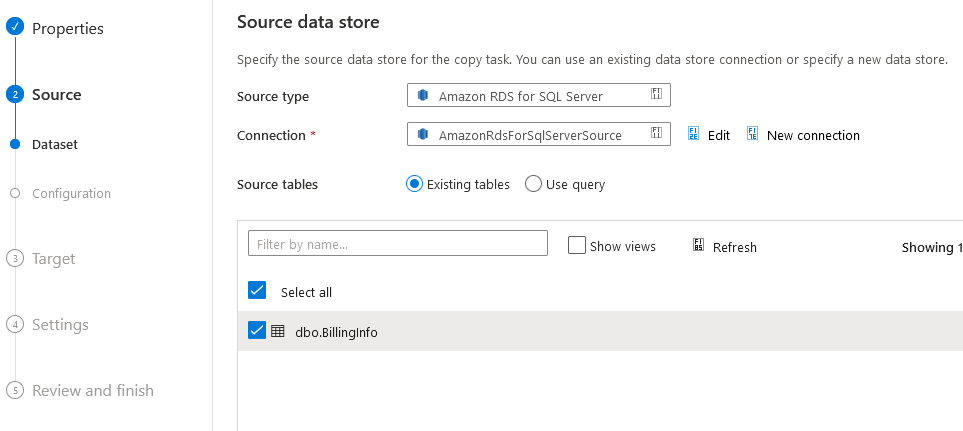Image resolution: width=963 pixels, height=431 pixels.
Task: Click the Amazon RDS icon in Source type
Action: coord(423,95)
